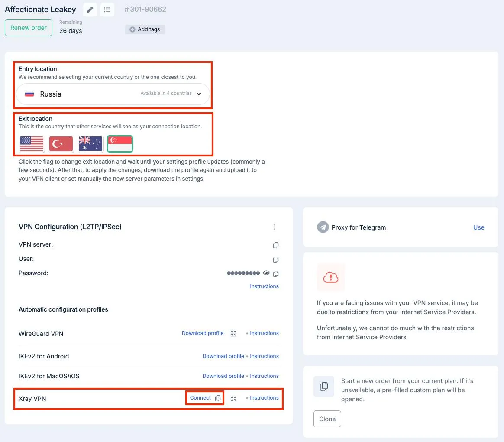Click the Telegram paper plane icon
Image resolution: width=504 pixels, height=442 pixels.
323,227
